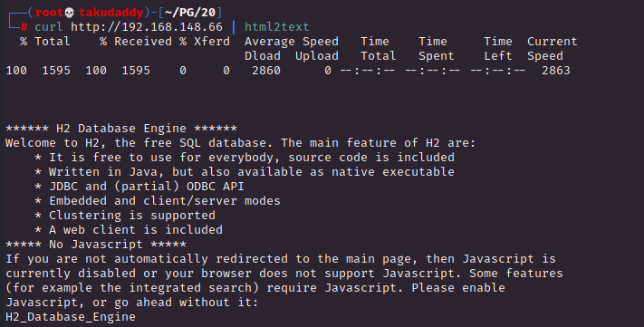Click the 'Current' speed header
644x327 pixels.
[552, 42]
